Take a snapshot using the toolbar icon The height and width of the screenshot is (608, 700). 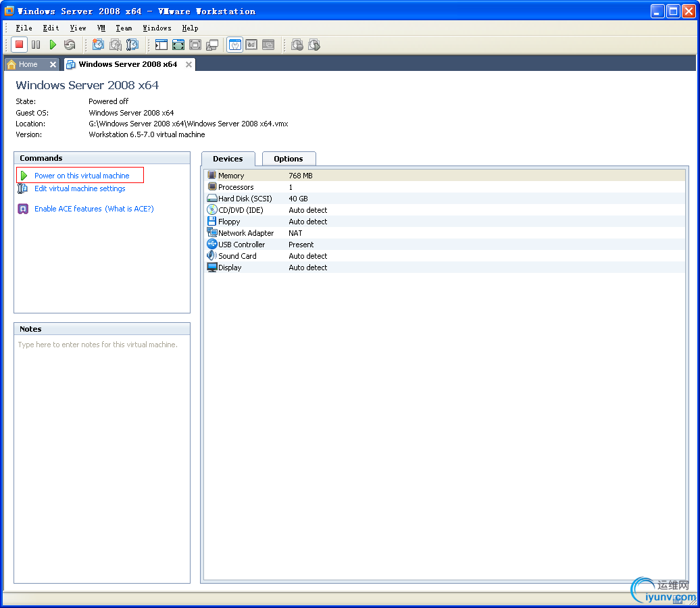[98, 45]
